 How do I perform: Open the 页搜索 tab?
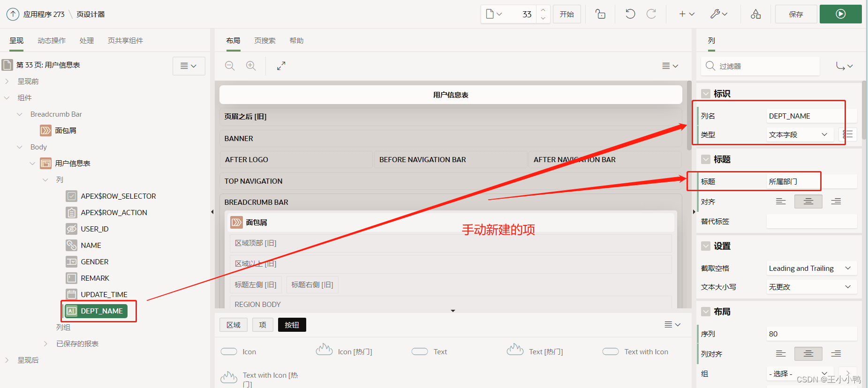coord(265,41)
